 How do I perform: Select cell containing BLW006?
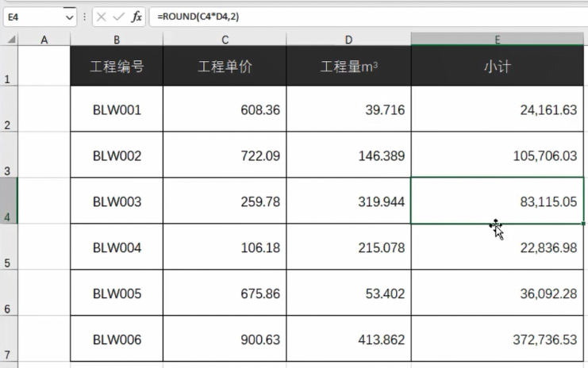[117, 339]
